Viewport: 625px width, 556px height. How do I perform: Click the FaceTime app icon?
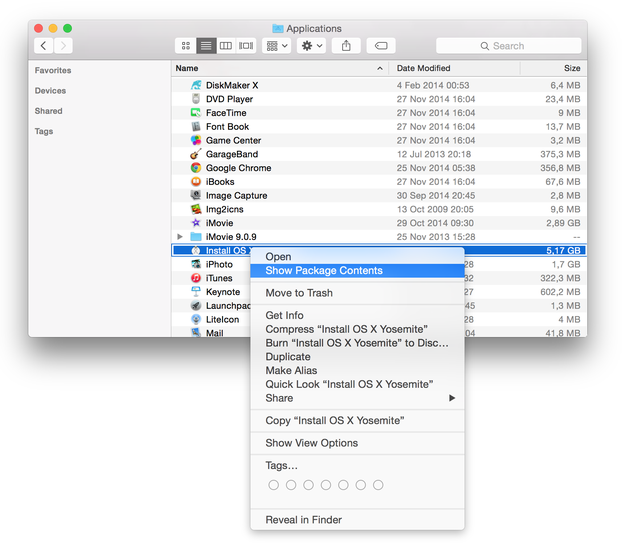(196, 113)
